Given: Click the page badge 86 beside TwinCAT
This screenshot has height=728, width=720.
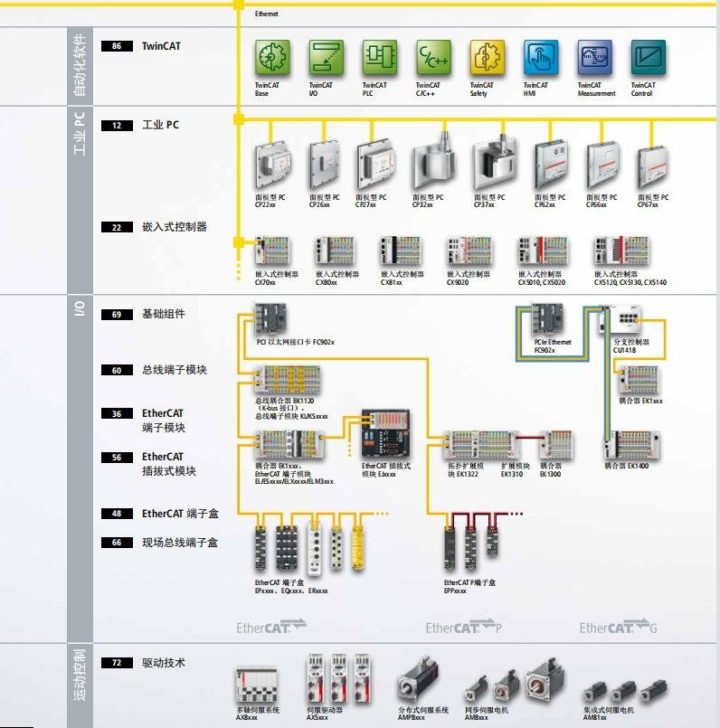Looking at the screenshot, I should coord(117,46).
